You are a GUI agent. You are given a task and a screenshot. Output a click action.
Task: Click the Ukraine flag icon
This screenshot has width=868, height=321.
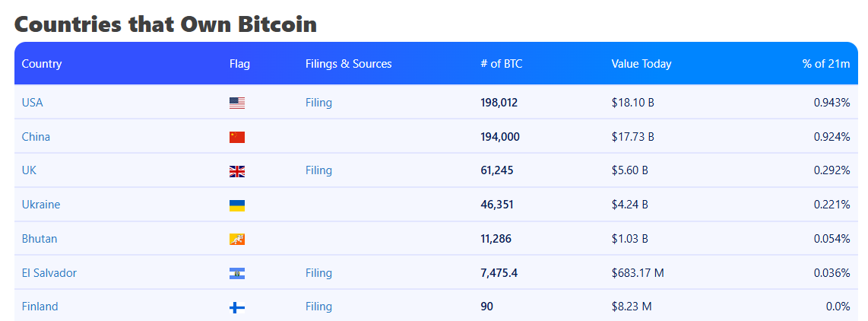point(237,205)
